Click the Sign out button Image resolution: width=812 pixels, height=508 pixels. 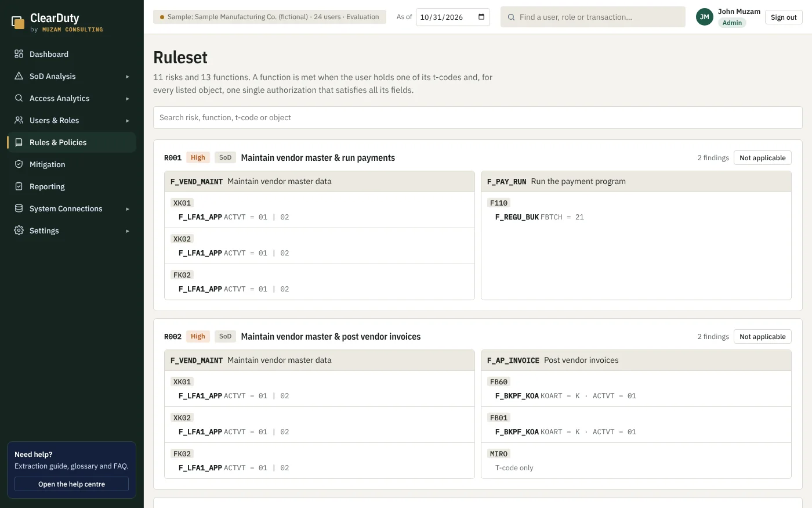(784, 17)
